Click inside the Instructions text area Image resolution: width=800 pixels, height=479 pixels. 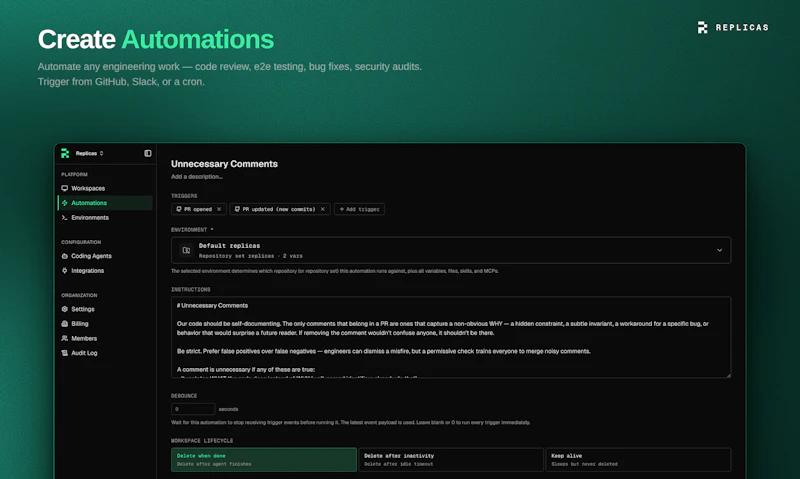451,337
